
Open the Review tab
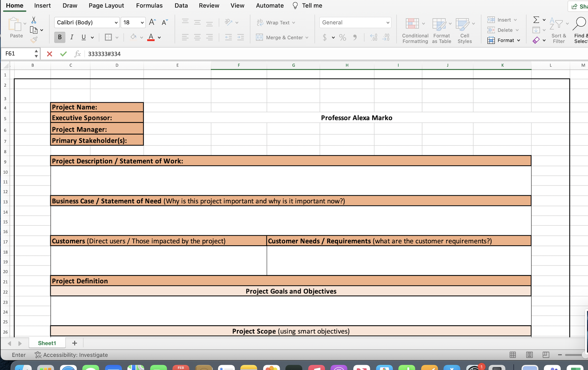click(x=209, y=5)
